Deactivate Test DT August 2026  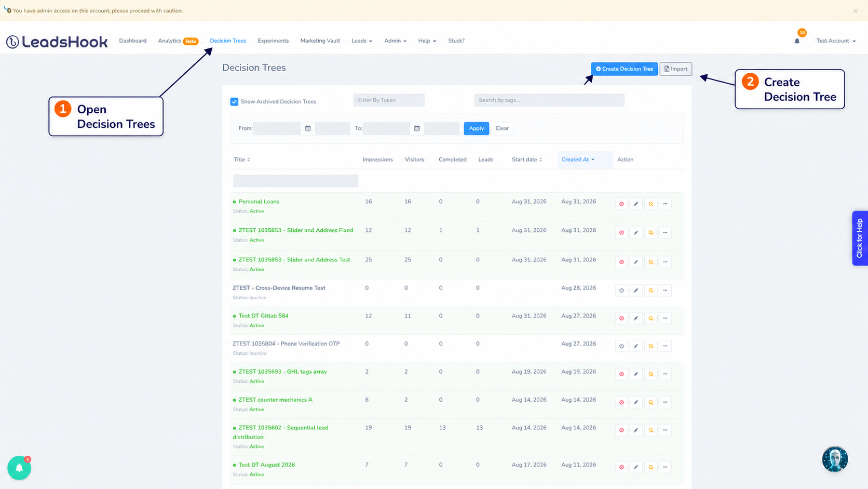pyautogui.click(x=621, y=467)
